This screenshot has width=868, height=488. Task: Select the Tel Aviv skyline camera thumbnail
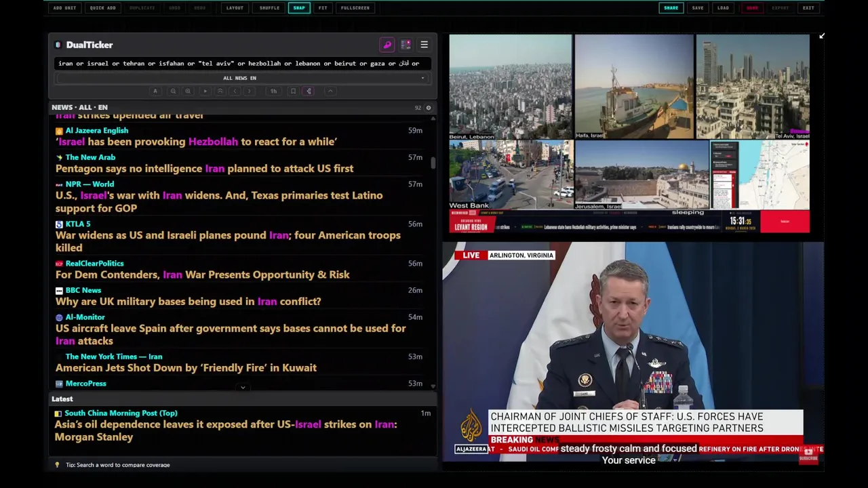tap(753, 87)
